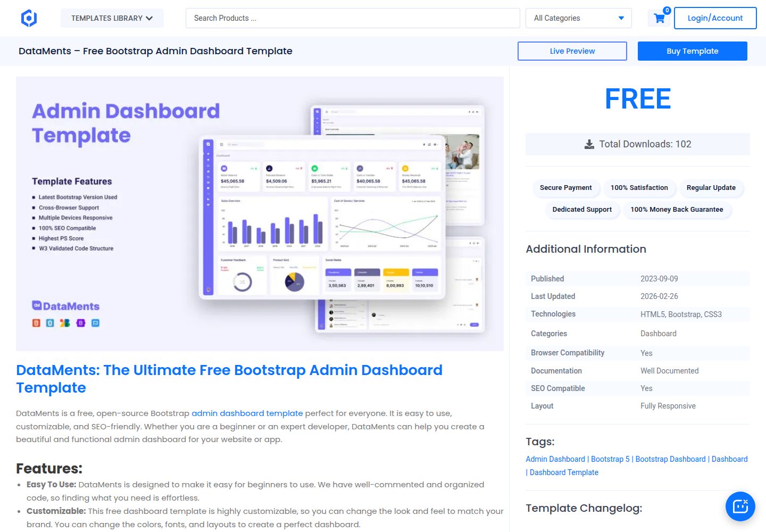
Task: Click the template preview image
Action: 260,214
